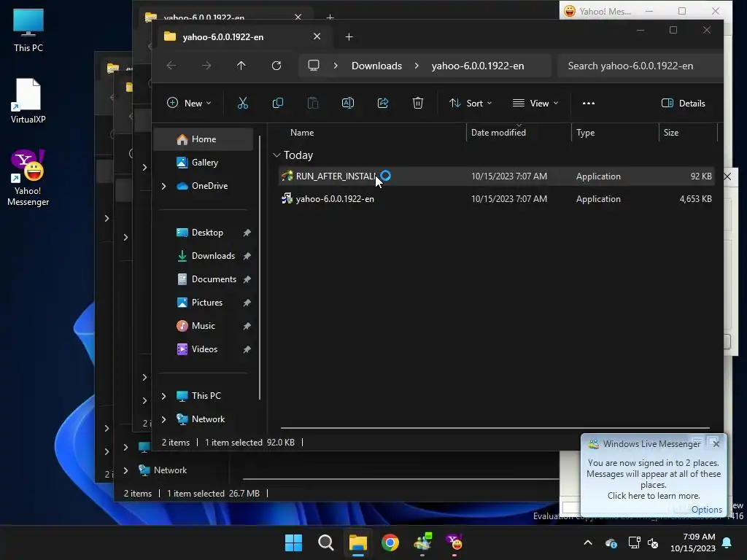Viewport: 747px width, 560px height.
Task: Open Music in quick access
Action: pyautogui.click(x=203, y=326)
